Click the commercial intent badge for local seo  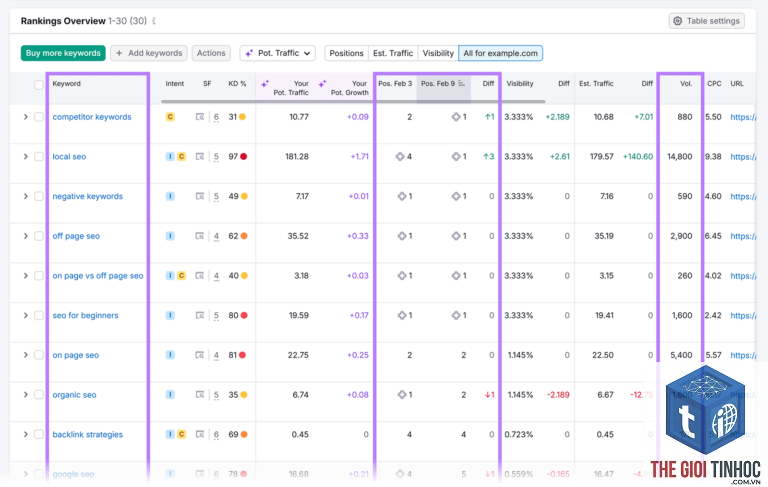pos(181,157)
